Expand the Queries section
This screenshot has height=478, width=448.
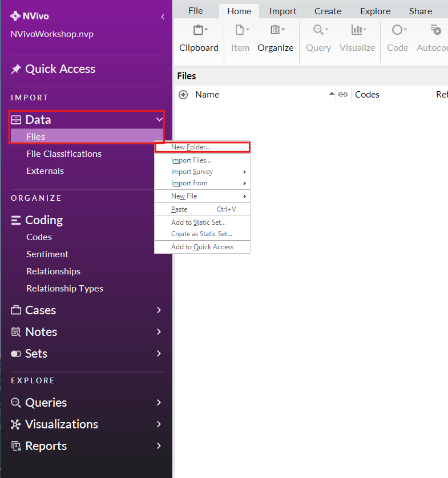[159, 402]
